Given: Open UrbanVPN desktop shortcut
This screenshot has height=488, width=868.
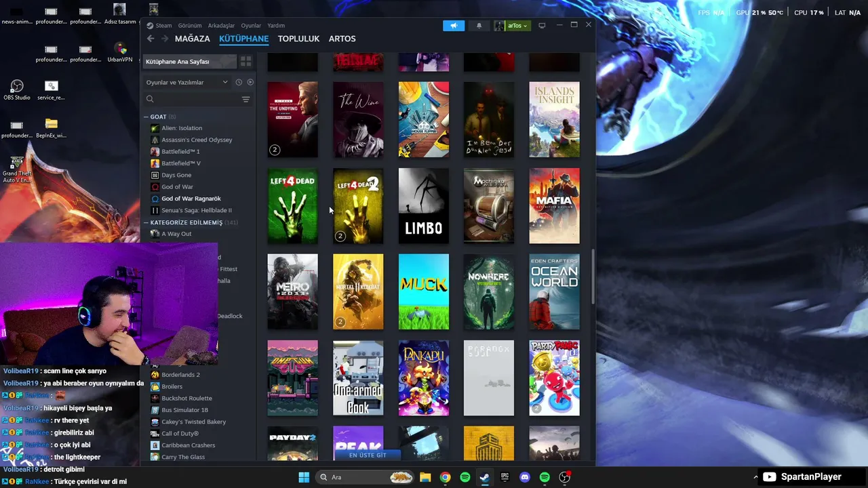Looking at the screenshot, I should (120, 52).
